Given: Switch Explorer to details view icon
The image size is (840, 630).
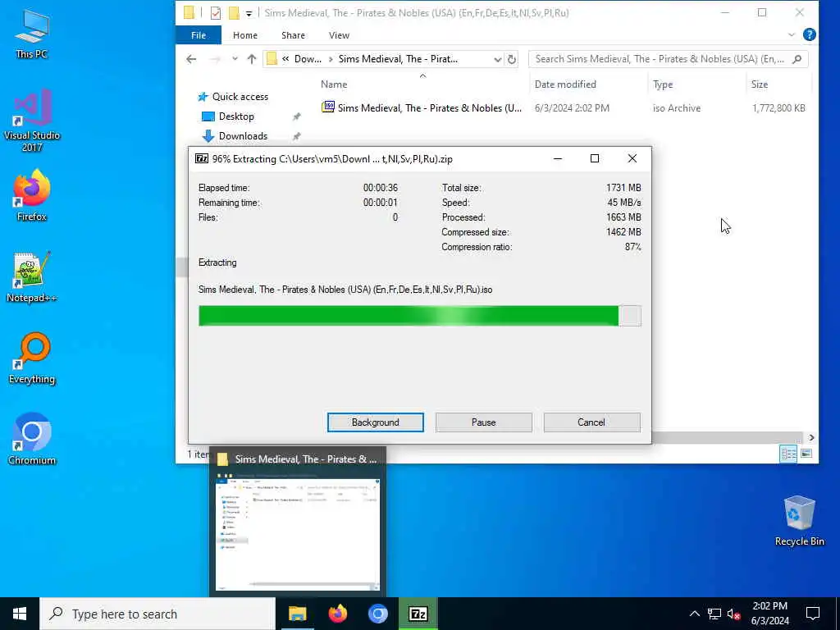Looking at the screenshot, I should (788, 454).
